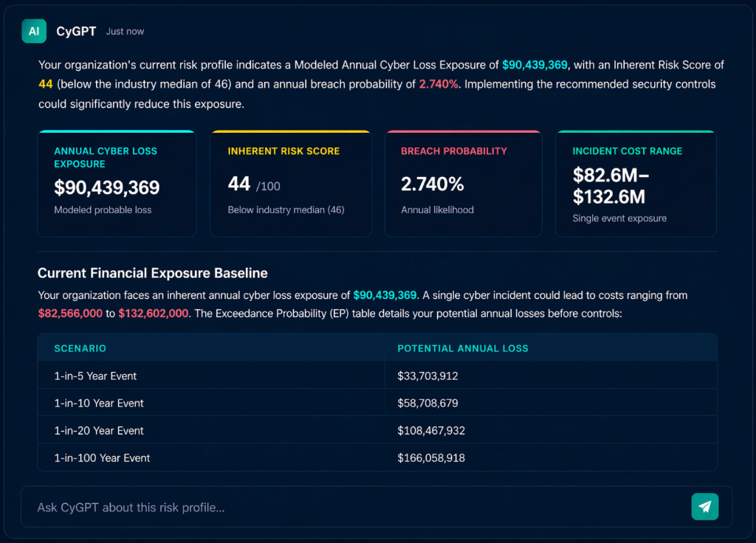This screenshot has width=756, height=543.
Task: Click the $33,703,912 loss cell
Action: (427, 376)
